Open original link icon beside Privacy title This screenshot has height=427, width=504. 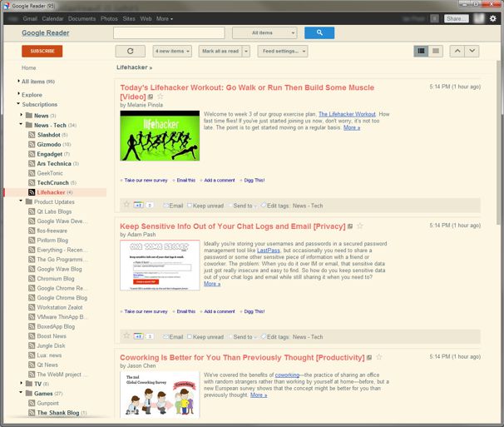(350, 226)
